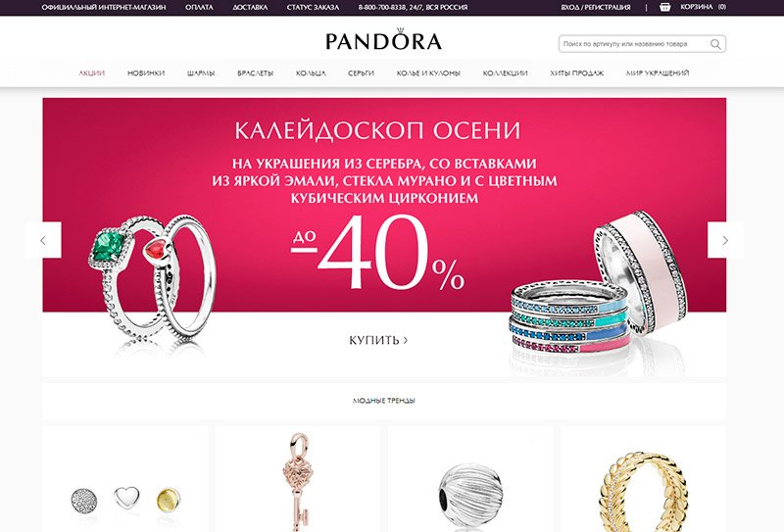Open the rose gold key pendant product
The width and height of the screenshot is (784, 532).
click(298, 479)
